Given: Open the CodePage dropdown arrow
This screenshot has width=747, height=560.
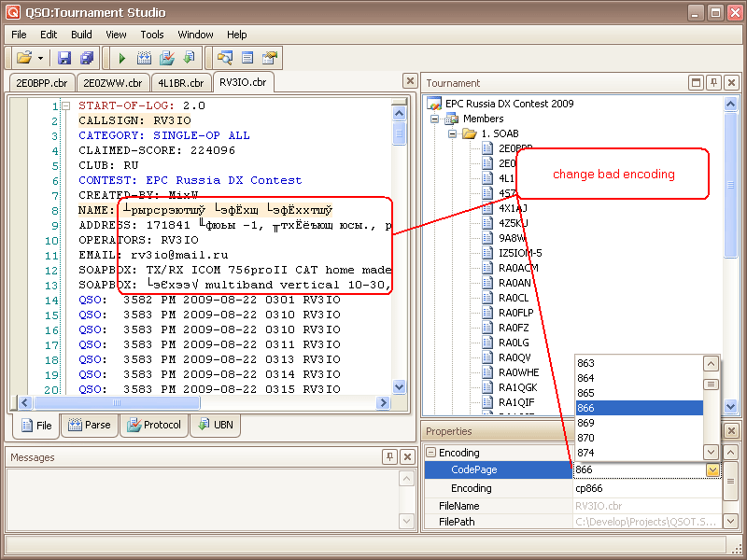Looking at the screenshot, I should (712, 471).
